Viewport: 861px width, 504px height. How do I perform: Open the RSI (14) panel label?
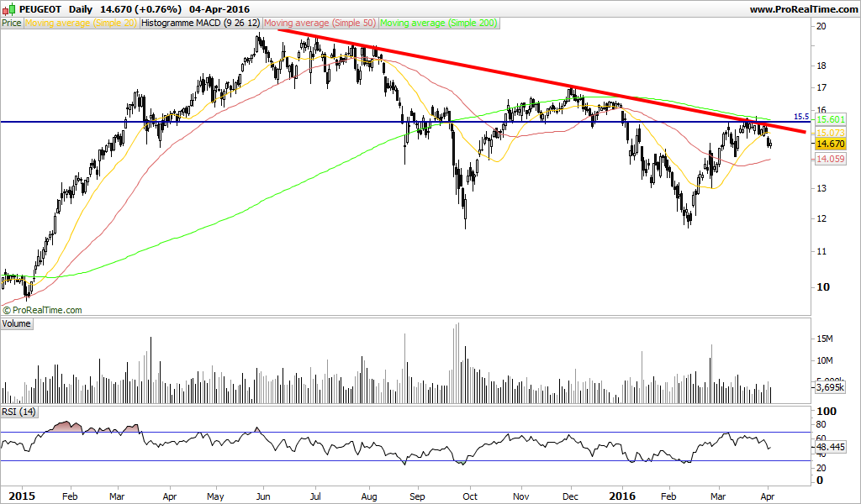point(18,412)
